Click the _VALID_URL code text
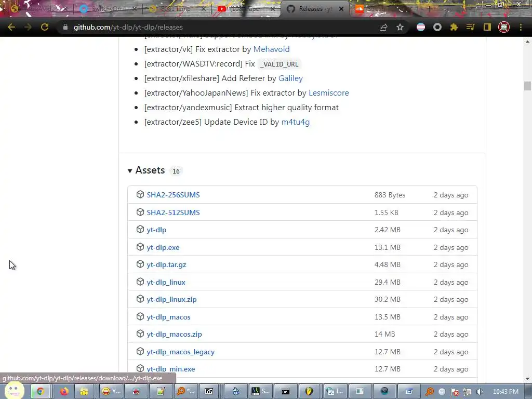 pyautogui.click(x=279, y=64)
